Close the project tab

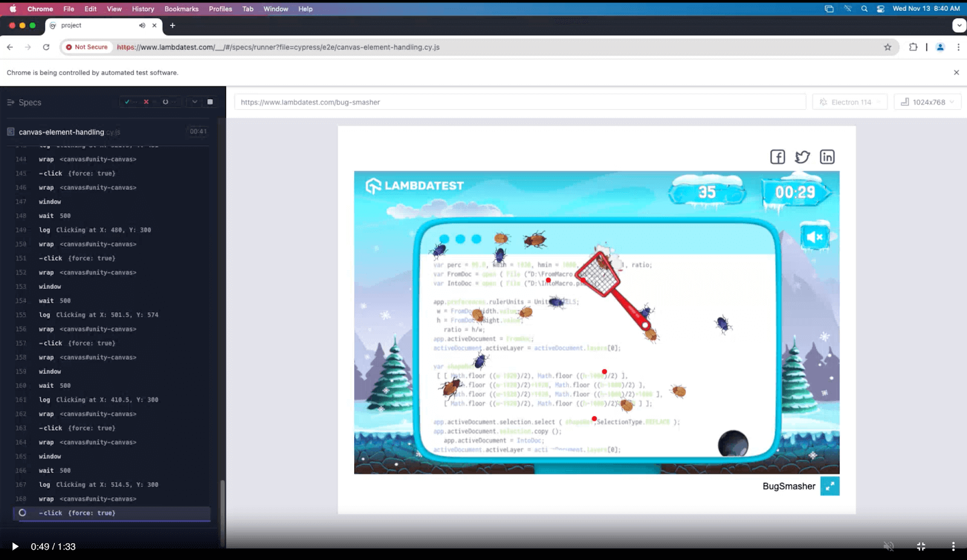point(154,25)
